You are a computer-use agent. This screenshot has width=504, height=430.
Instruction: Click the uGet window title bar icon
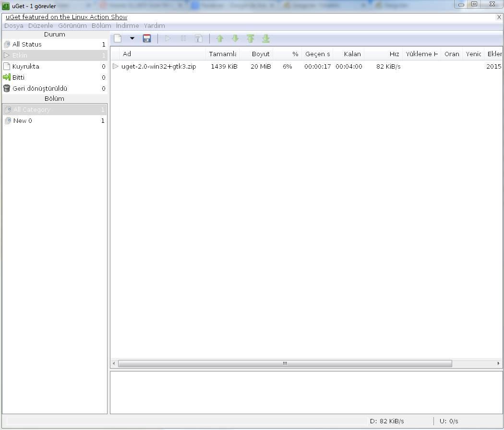pyautogui.click(x=6, y=6)
